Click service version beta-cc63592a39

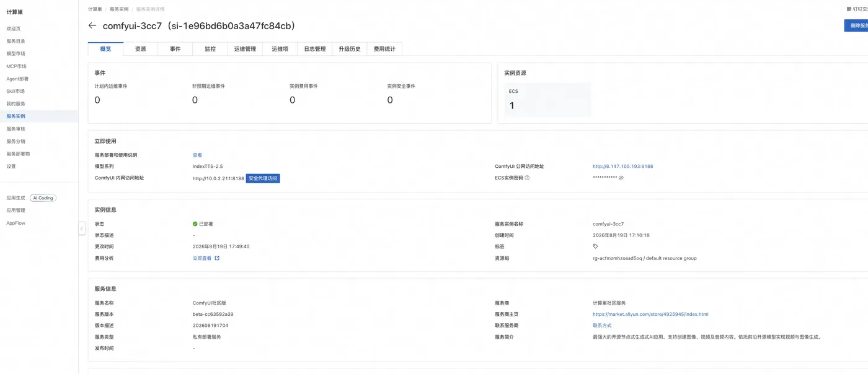[x=213, y=315]
